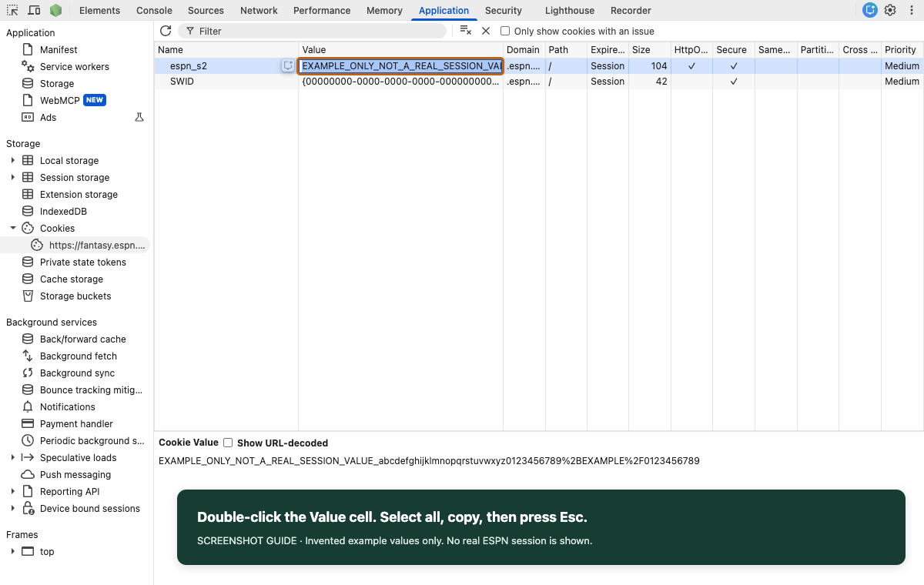Switch to the Performance tab
Screen dimensions: 924x585
pyautogui.click(x=322, y=10)
